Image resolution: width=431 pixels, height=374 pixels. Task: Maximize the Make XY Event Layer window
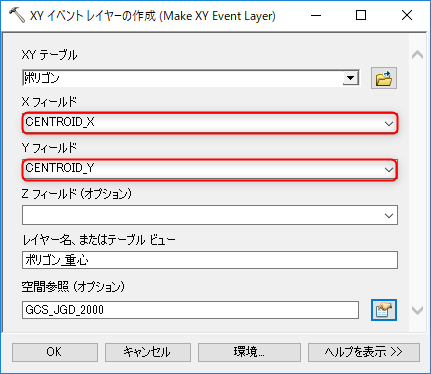(x=361, y=15)
